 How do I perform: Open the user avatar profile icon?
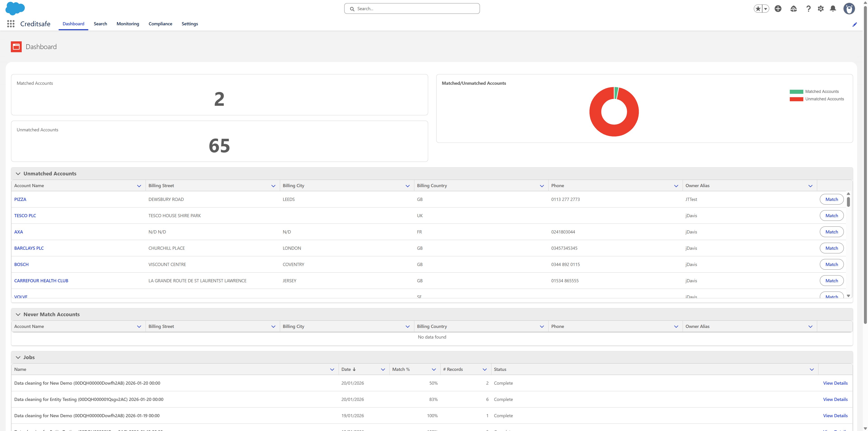[x=849, y=8]
